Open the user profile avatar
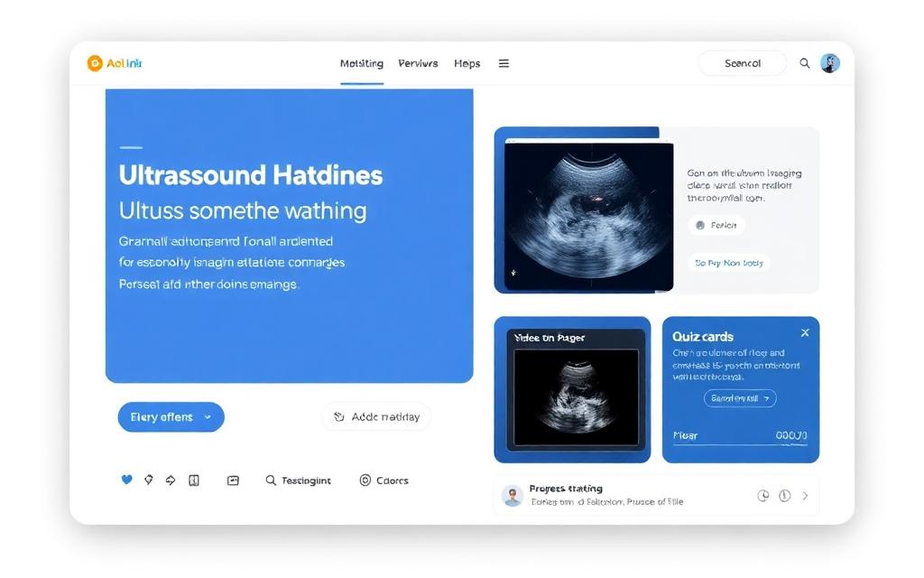This screenshot has height=578, width=924. pos(830,63)
